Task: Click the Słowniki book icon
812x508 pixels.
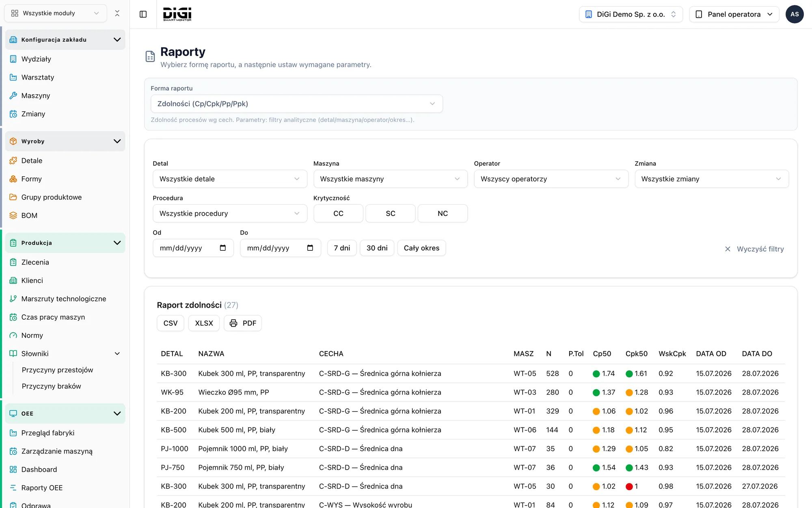Action: 13,354
